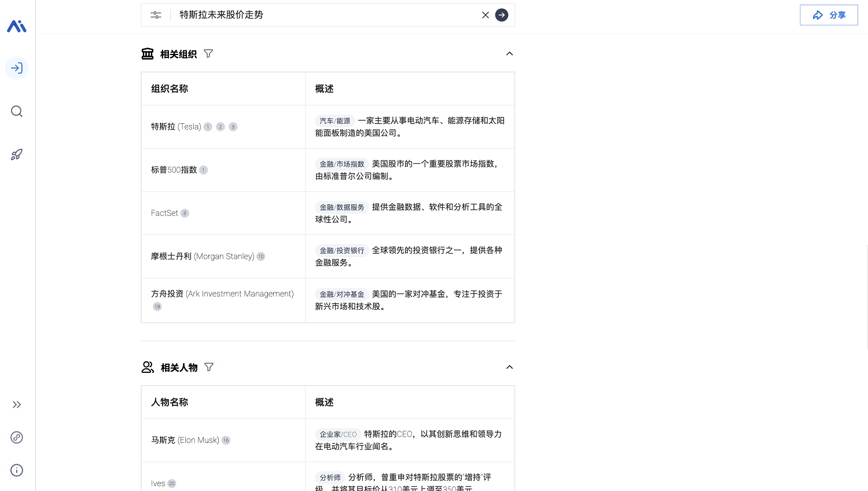Select the 标普500指数 organization name
Screen dimensions: 868x491
pos(174,170)
